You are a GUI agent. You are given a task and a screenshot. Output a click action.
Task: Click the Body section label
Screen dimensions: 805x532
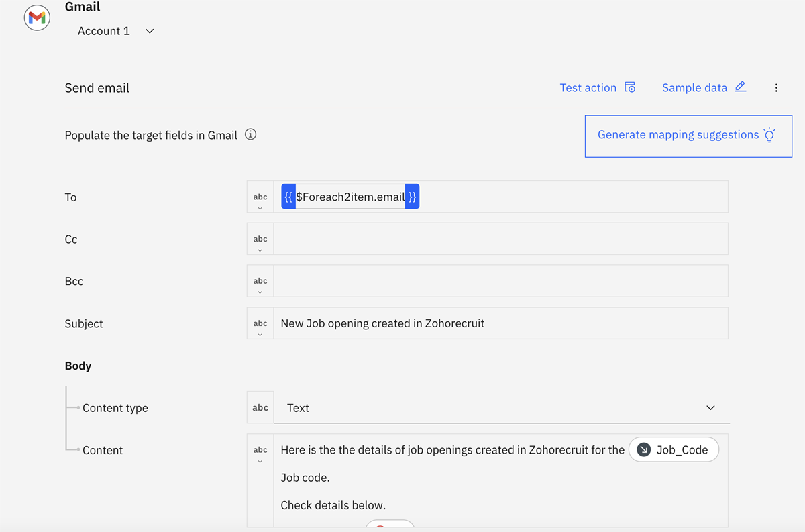(x=78, y=366)
